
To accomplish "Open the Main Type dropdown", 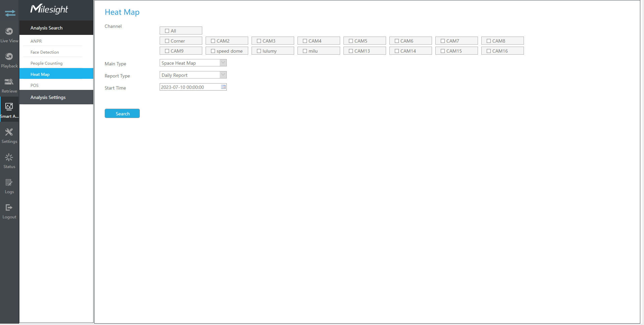I will [193, 63].
